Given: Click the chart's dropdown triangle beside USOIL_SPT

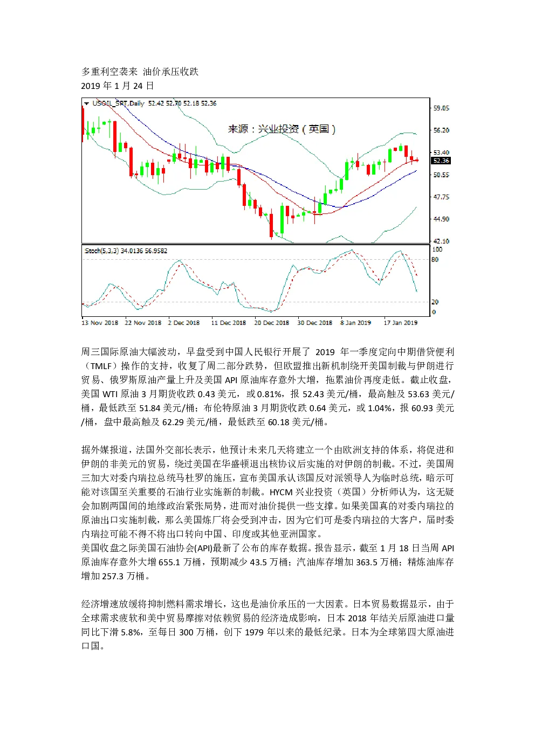Looking at the screenshot, I should click(x=86, y=103).
